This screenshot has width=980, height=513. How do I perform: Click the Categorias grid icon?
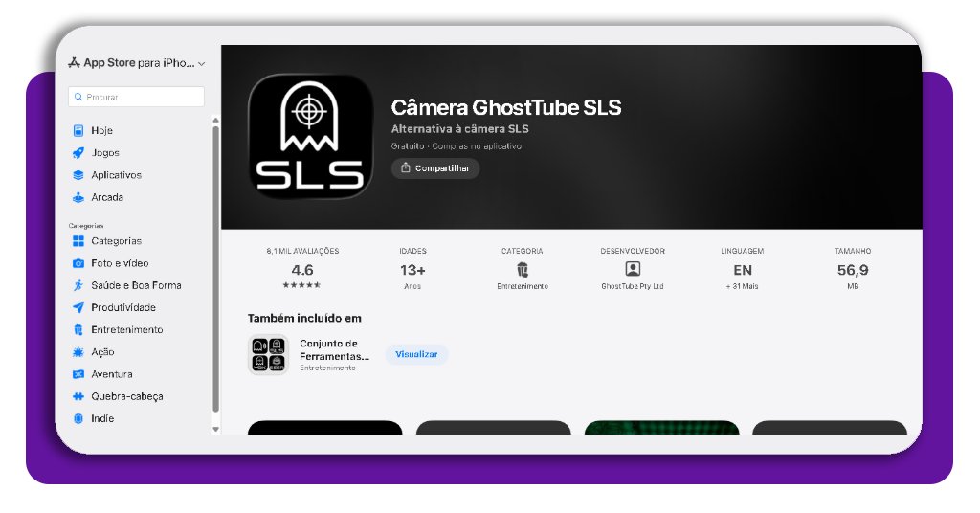pyautogui.click(x=78, y=241)
